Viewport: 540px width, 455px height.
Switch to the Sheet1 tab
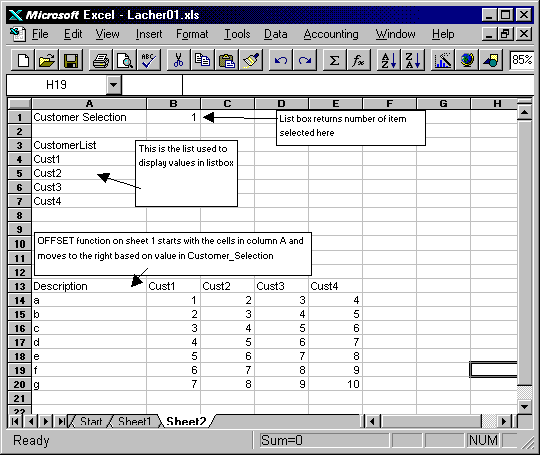point(134,421)
